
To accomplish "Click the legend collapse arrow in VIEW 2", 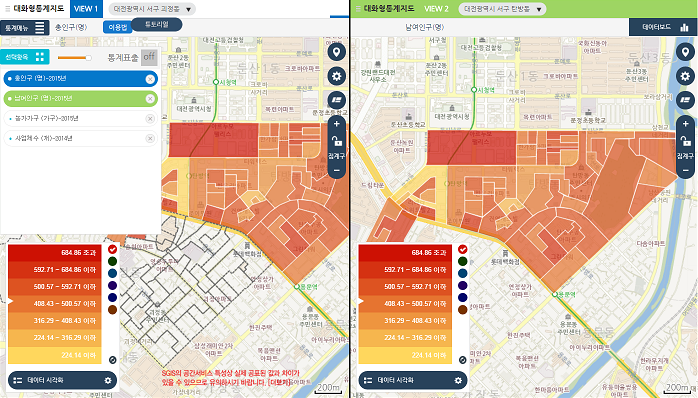I will click(x=360, y=301).
